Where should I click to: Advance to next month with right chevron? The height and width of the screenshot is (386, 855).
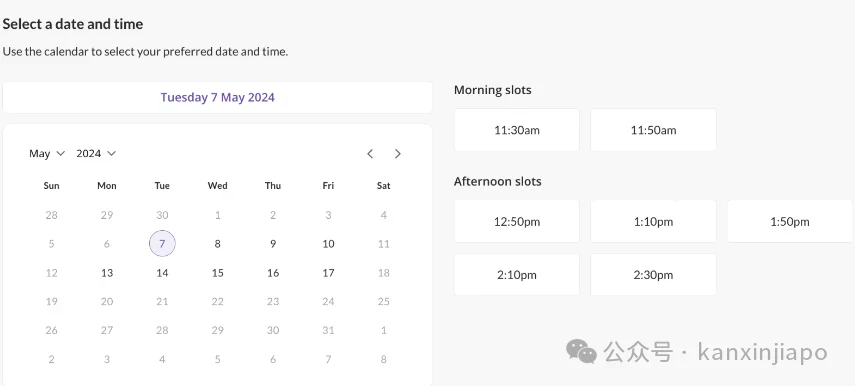[398, 154]
